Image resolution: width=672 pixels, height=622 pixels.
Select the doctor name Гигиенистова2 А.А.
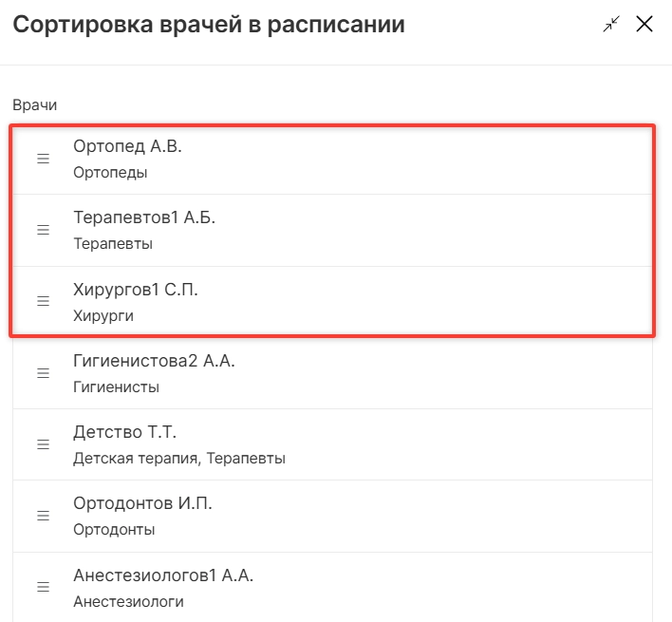tap(154, 361)
